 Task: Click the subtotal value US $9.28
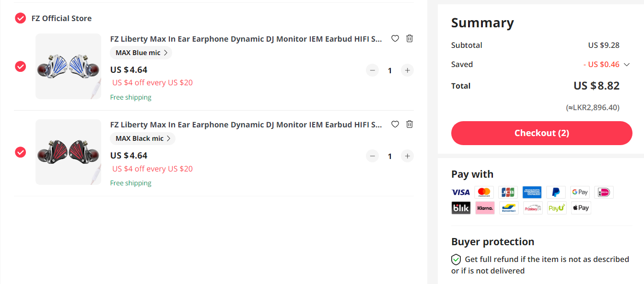pos(604,45)
